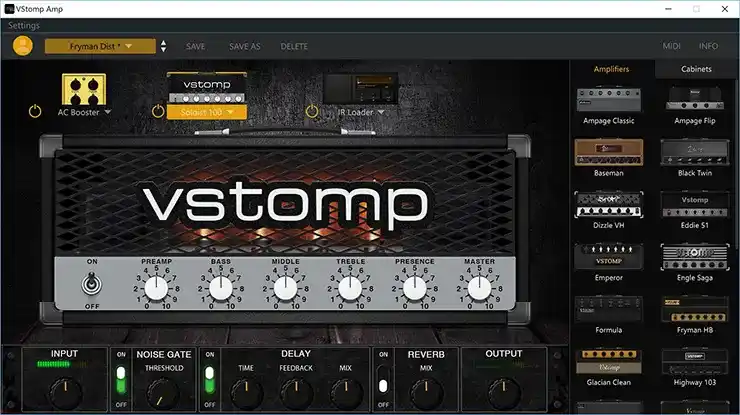This screenshot has height=415, width=740.
Task: Open the Settings menu
Action: click(24, 25)
